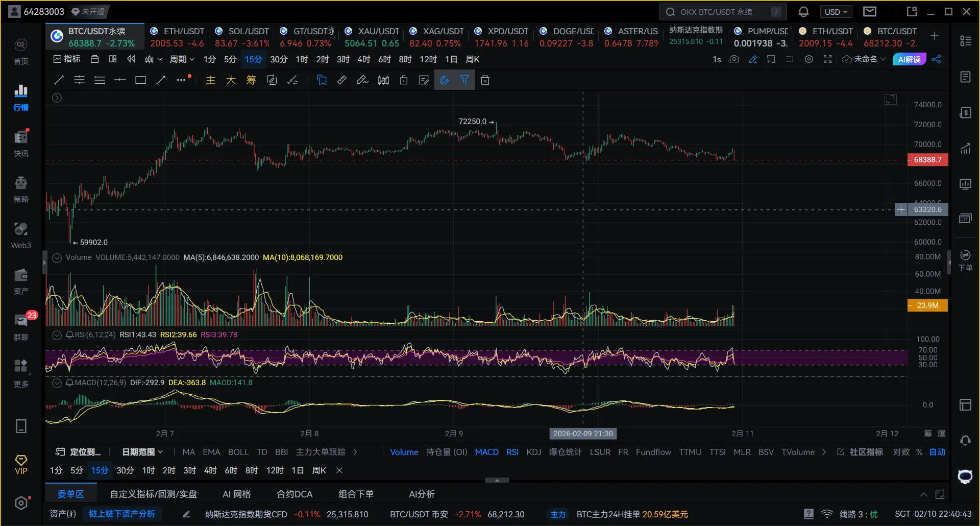
Task: Collapse the Volume indicator pane
Action: [x=57, y=258]
